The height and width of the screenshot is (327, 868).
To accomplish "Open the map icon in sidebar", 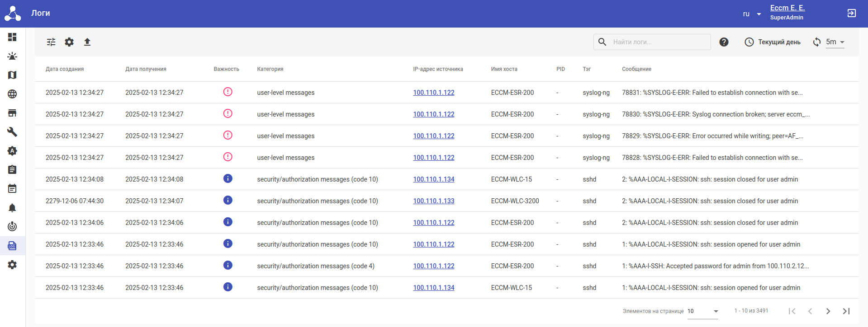I will (12, 75).
